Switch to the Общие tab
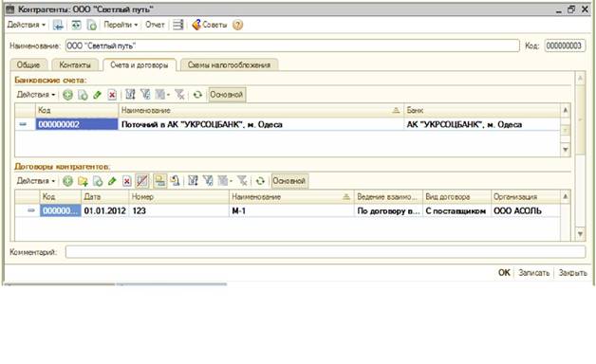596x364 pixels. [28, 64]
